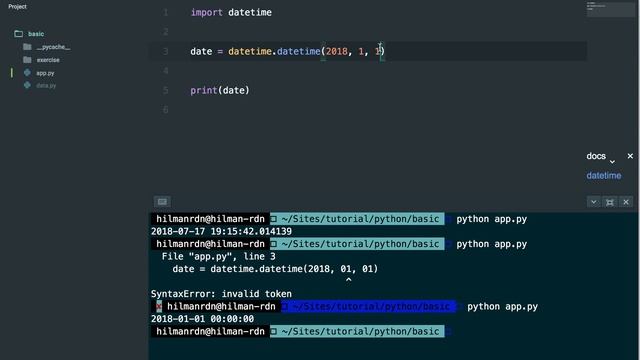
Task: Open the __pycache__ folder
Action: click(53, 47)
